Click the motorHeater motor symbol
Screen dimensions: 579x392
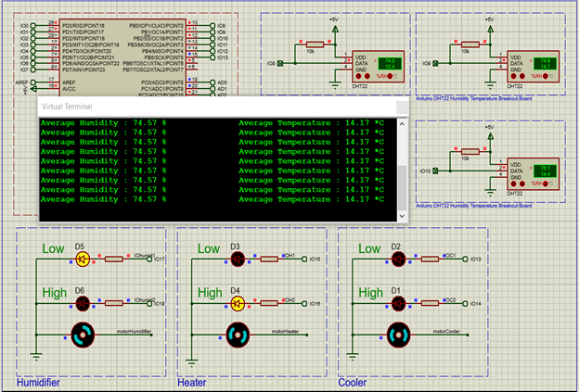coord(238,335)
